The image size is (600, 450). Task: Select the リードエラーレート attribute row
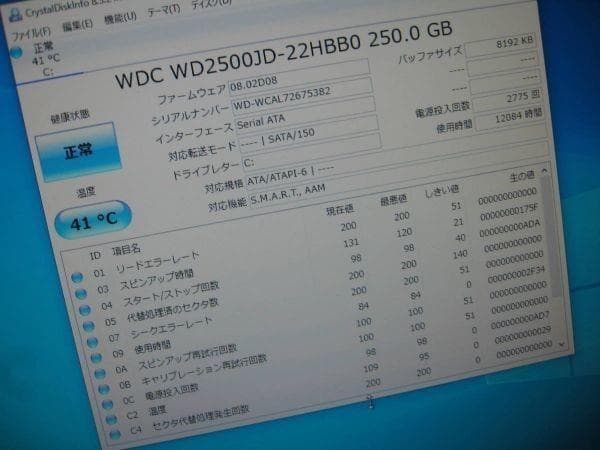[308, 234]
